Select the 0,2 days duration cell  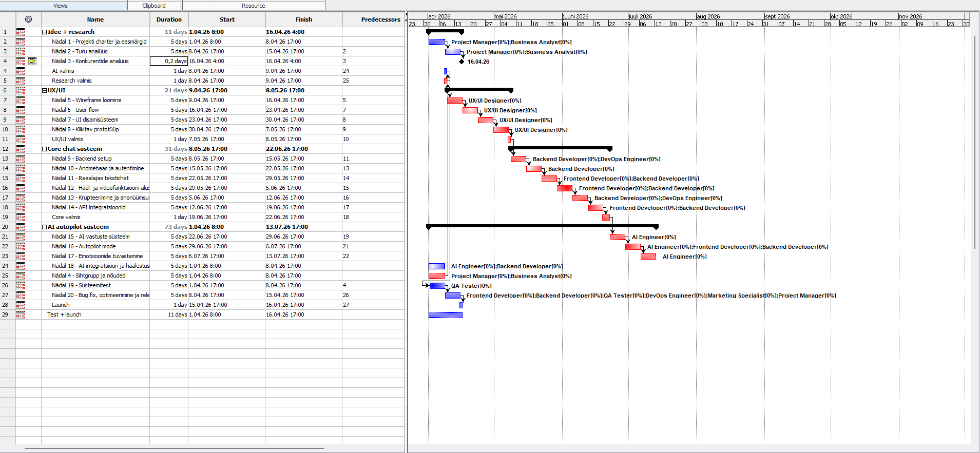169,61
